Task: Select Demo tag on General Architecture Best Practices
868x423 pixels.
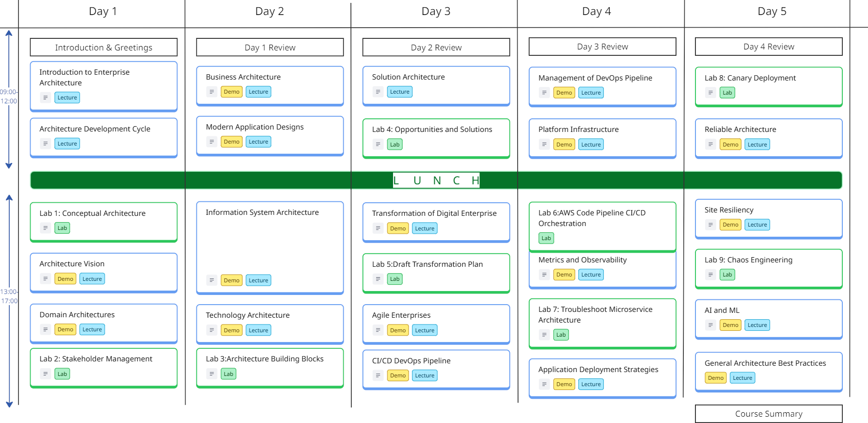Action: (716, 378)
